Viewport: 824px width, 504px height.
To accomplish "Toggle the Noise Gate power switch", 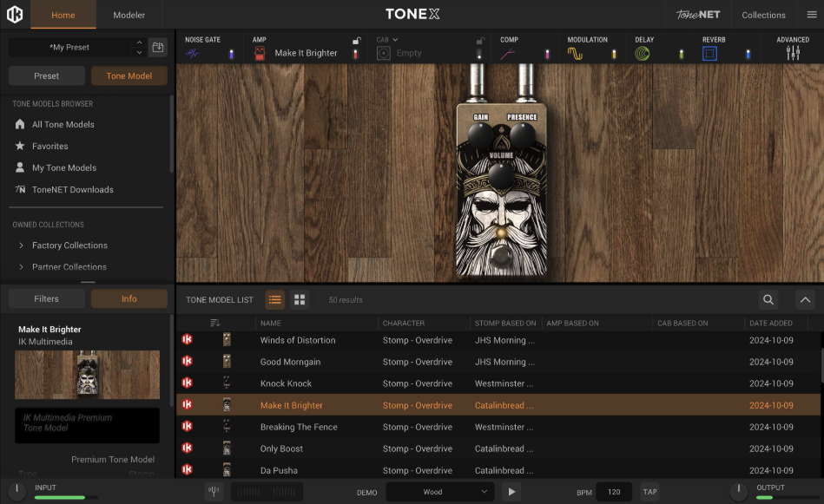I will point(231,55).
